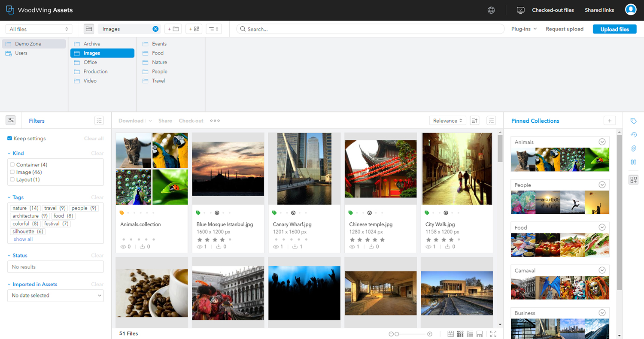The width and height of the screenshot is (644, 339).
Task: Open the folder sort options icon
Action: (x=214, y=29)
